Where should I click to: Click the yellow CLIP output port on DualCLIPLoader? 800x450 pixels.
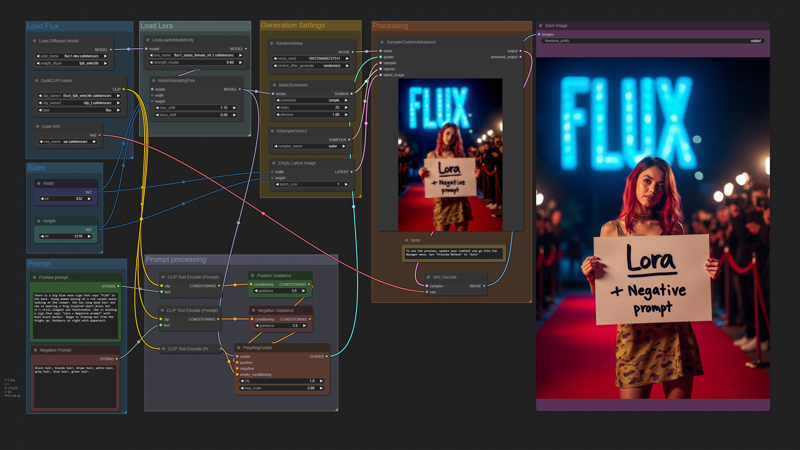tap(124, 89)
